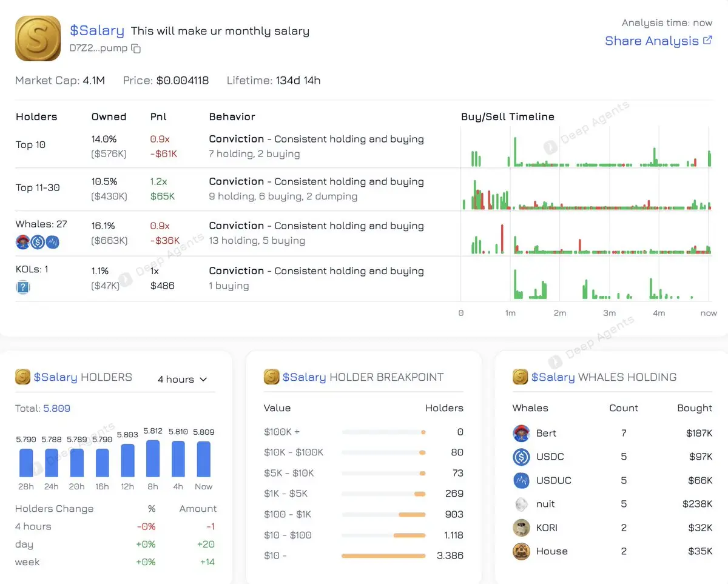Click the $100 - $1K breakpoint bar
The image size is (728, 584).
[x=383, y=514]
